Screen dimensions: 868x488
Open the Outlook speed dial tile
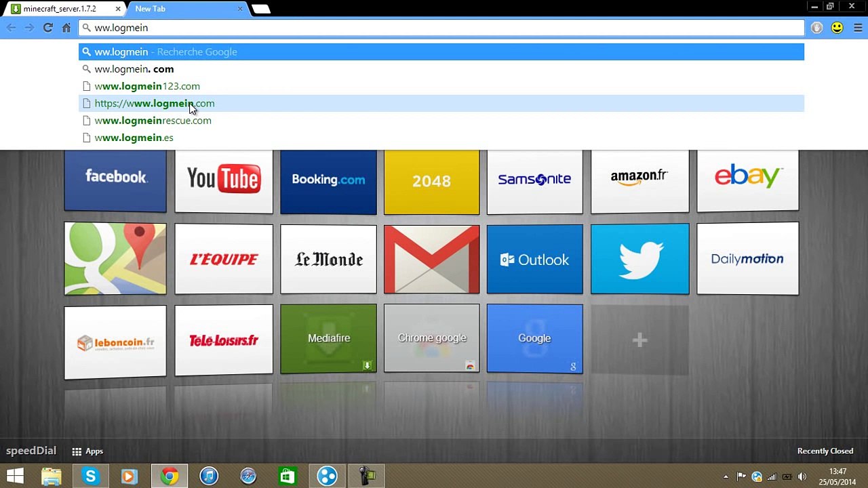[534, 259]
